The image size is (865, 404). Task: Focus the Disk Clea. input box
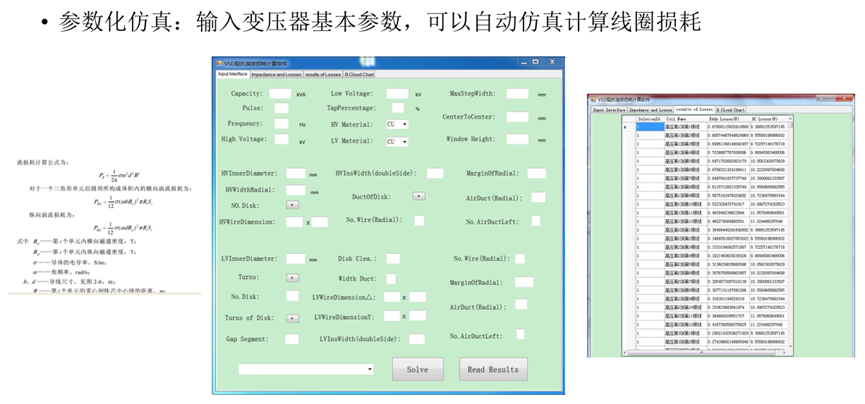393,259
